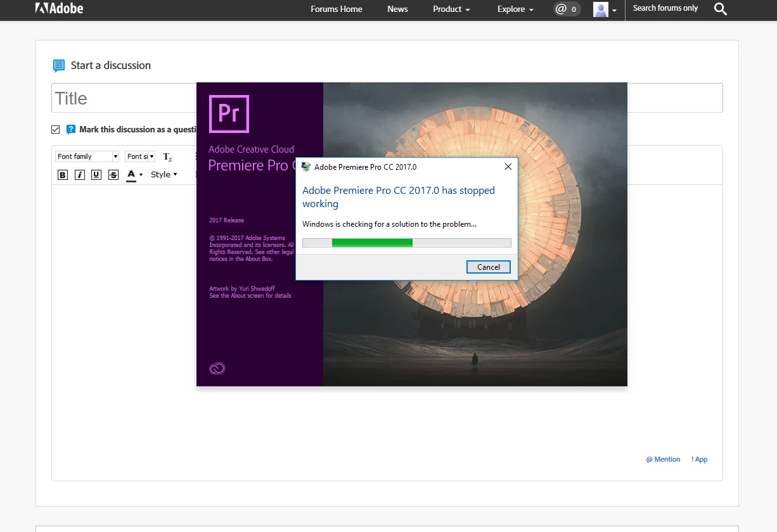The image size is (777, 532).
Task: Click the Search forums only field
Action: tap(665, 8)
